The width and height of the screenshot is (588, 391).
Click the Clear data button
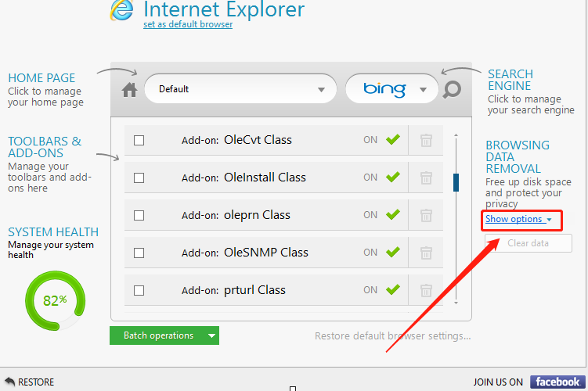(528, 243)
